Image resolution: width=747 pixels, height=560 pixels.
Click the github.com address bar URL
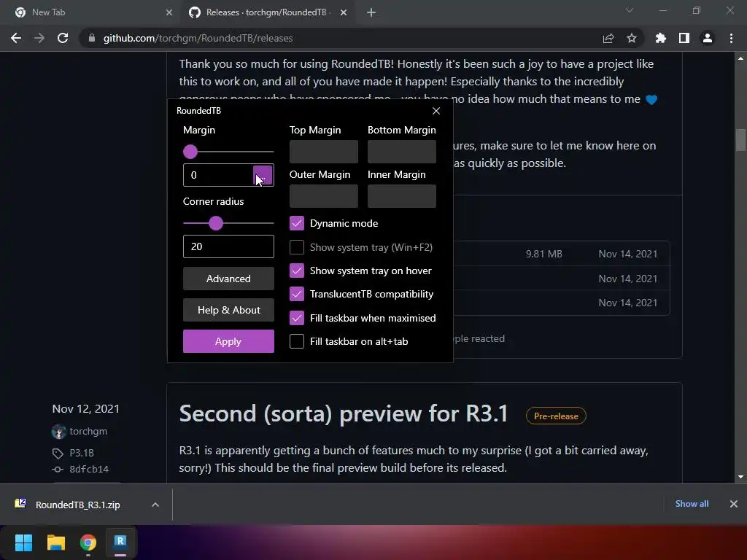tap(198, 38)
